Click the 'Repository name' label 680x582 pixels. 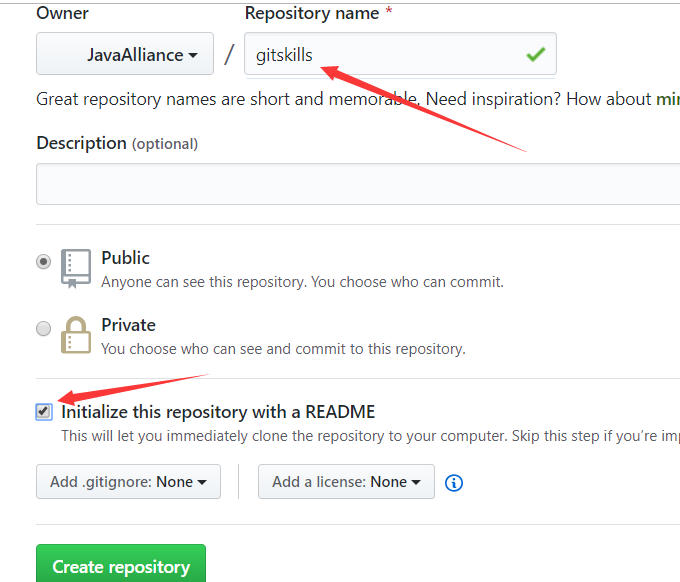click(x=312, y=13)
